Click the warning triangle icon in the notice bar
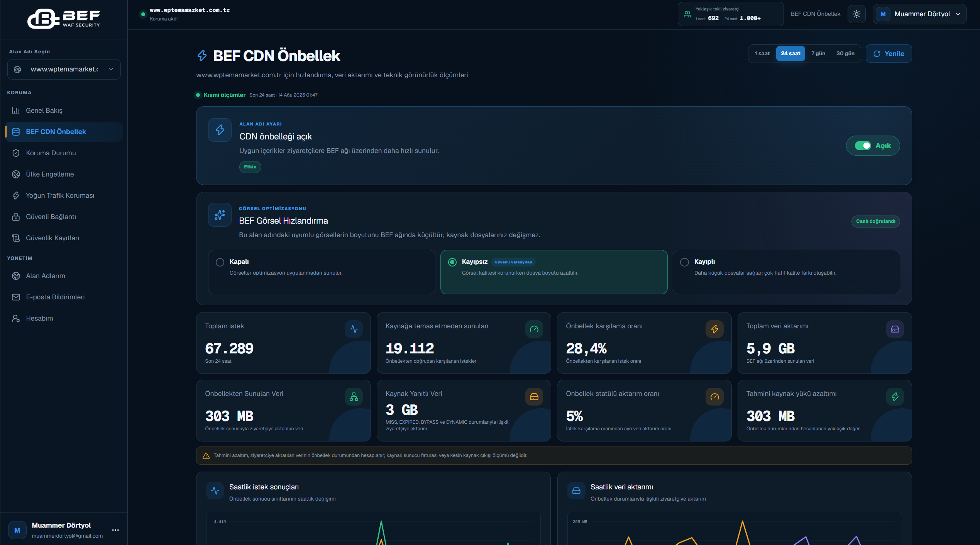The width and height of the screenshot is (980, 545). coord(206,456)
